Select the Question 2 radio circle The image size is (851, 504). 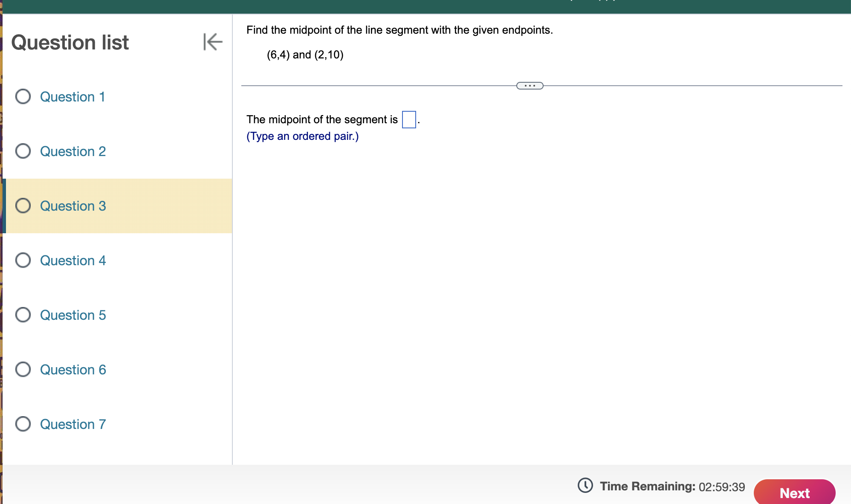23,151
